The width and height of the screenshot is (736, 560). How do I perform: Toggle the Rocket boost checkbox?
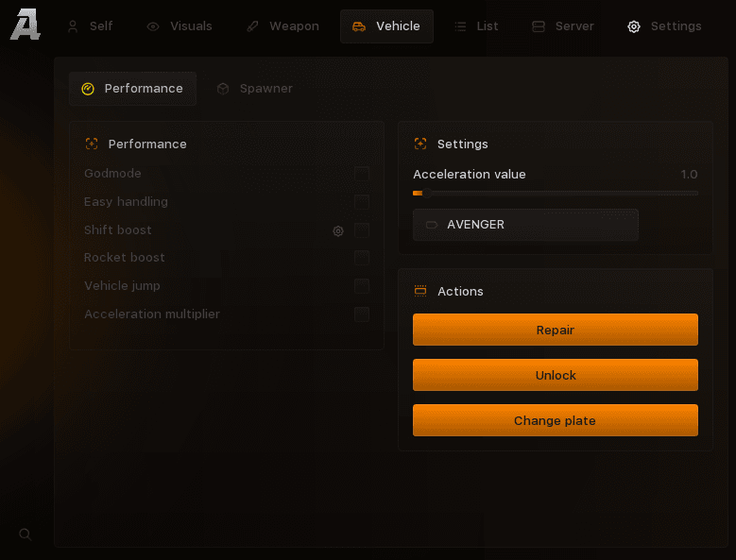click(x=362, y=258)
